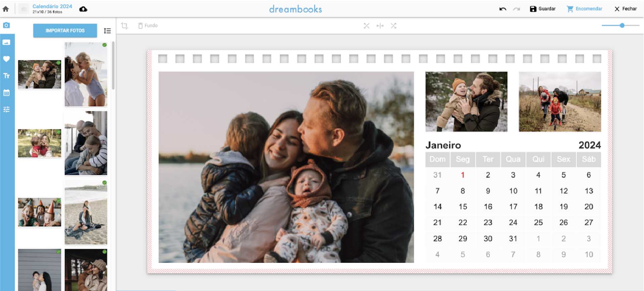Adjust the zoom slider handle
This screenshot has height=291, width=644.
[622, 25]
